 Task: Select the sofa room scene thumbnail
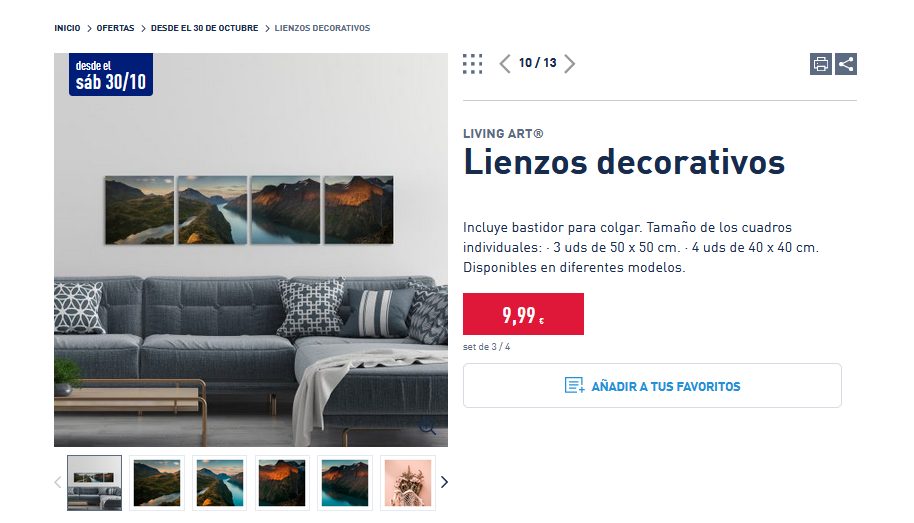(94, 483)
